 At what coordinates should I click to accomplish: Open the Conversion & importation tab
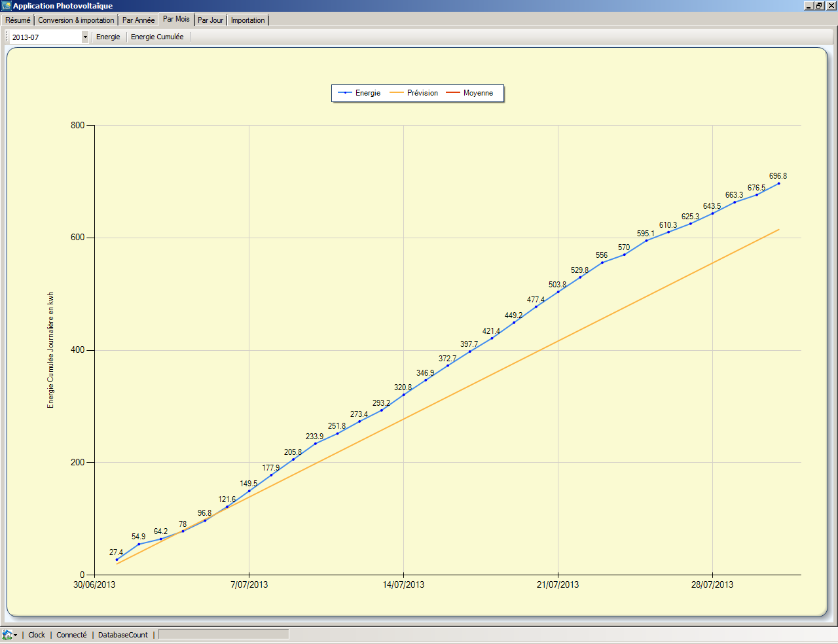[x=76, y=20]
